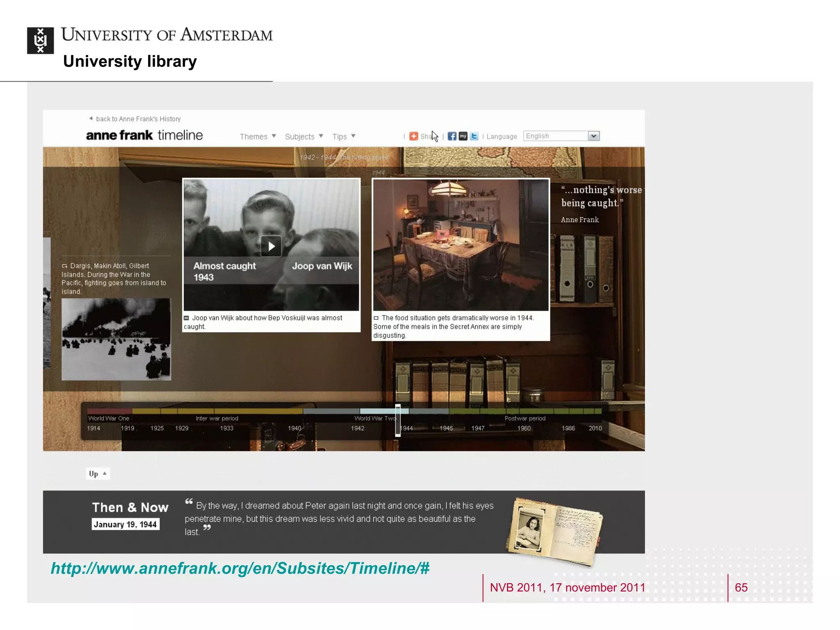The image size is (840, 630).
Task: Share on Twitter icon
Action: (474, 136)
